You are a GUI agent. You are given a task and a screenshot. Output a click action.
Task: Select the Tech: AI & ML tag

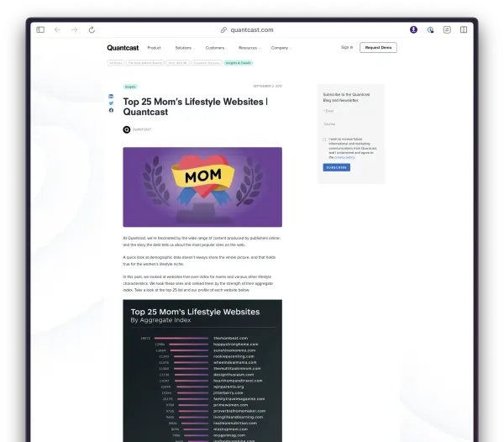pyautogui.click(x=178, y=63)
